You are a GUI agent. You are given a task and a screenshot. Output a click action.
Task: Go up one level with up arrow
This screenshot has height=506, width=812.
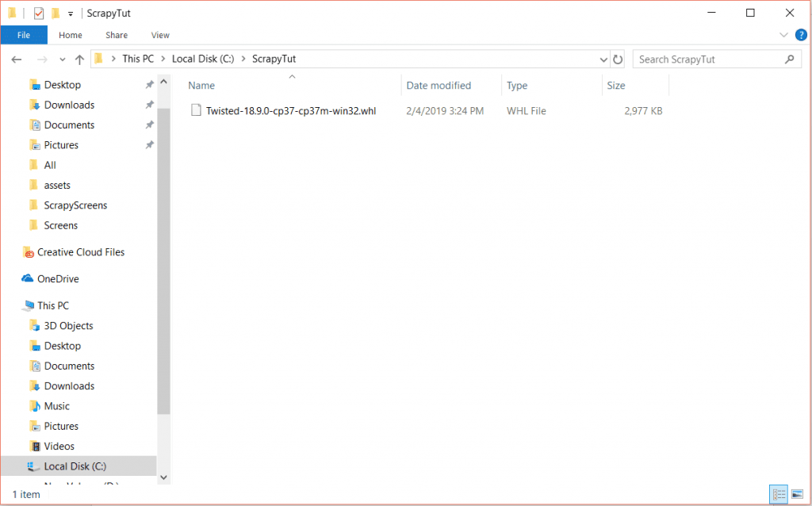pos(79,59)
